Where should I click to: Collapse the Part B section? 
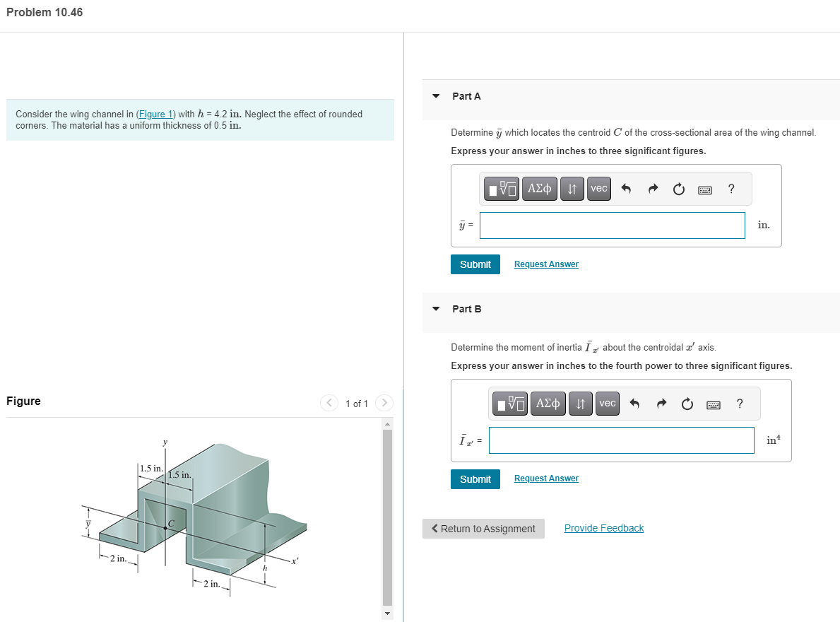[x=436, y=309]
